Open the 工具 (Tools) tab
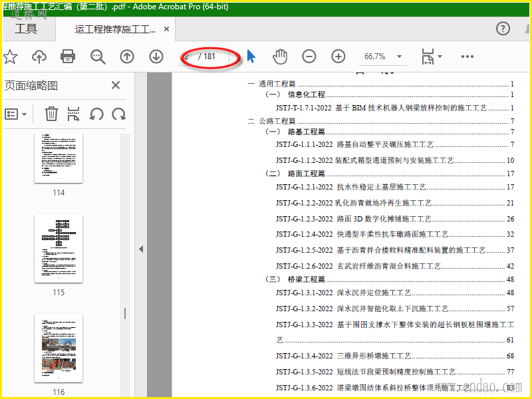The height and width of the screenshot is (399, 532). 26,29
